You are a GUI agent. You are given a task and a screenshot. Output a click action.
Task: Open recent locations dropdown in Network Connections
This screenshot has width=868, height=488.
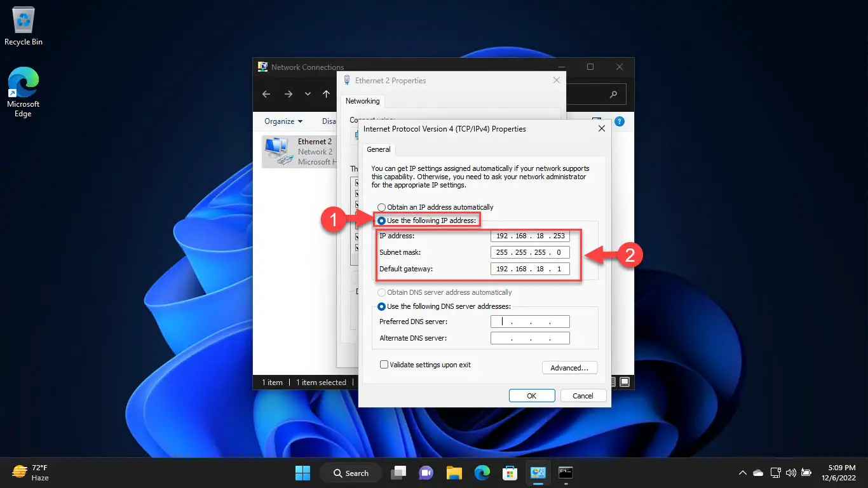coord(308,94)
